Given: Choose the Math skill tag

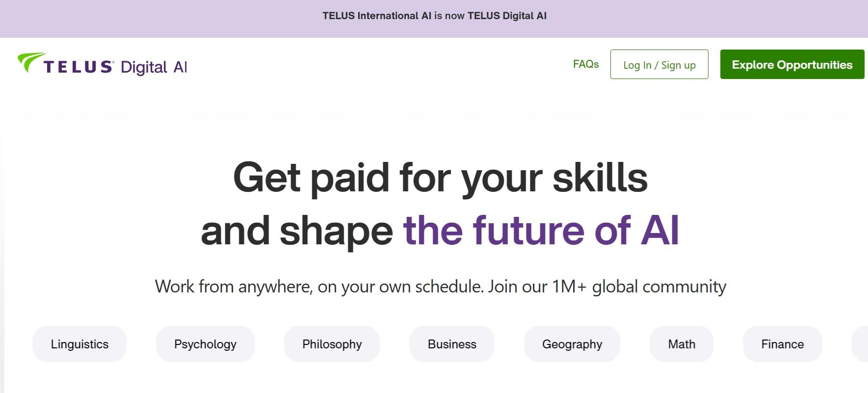Looking at the screenshot, I should (x=681, y=344).
